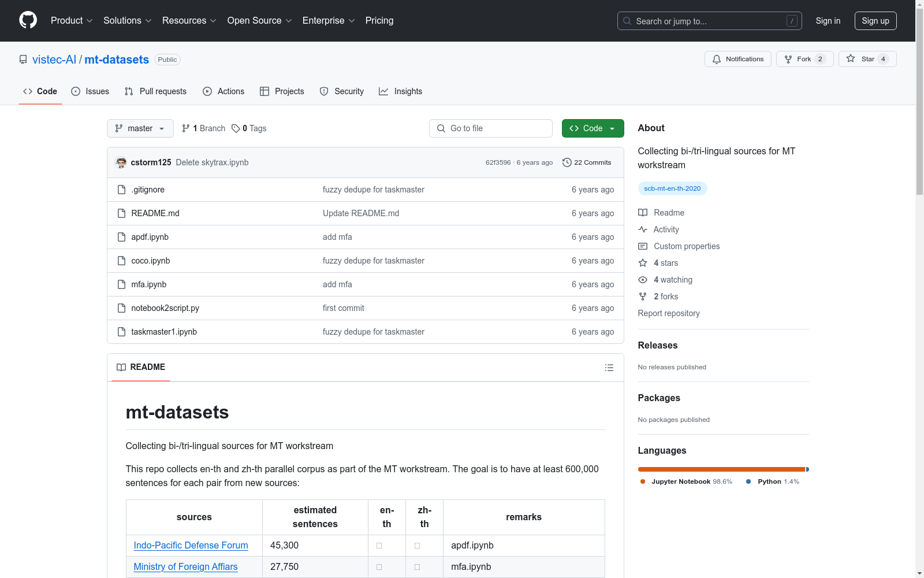Click the file icon next to .gitignore
The width and height of the screenshot is (924, 578).
point(121,190)
